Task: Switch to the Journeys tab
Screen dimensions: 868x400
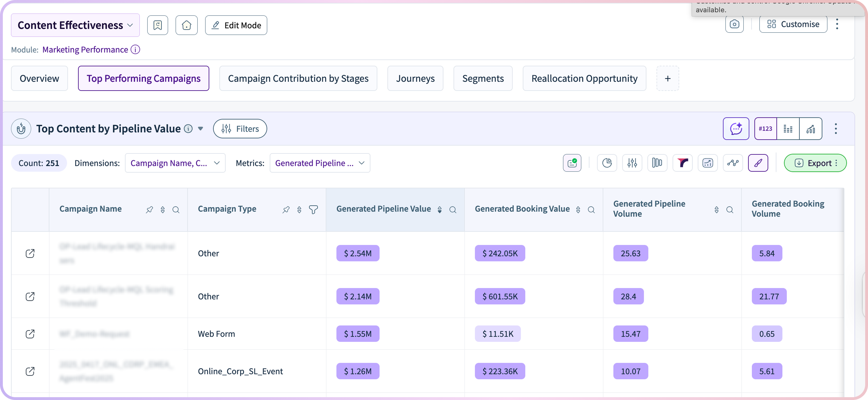Action: click(415, 78)
